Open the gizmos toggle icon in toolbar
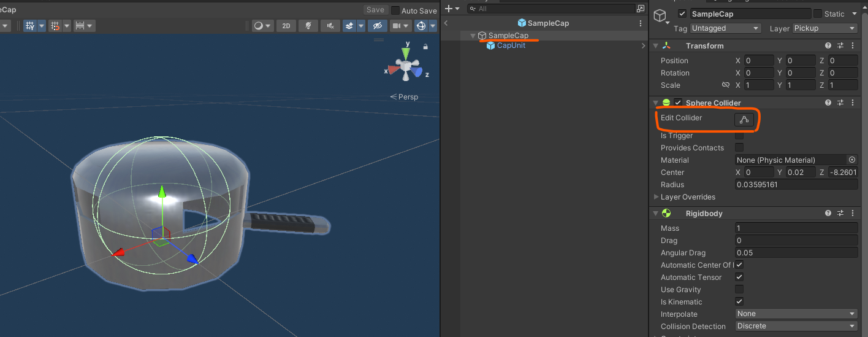 click(x=421, y=26)
